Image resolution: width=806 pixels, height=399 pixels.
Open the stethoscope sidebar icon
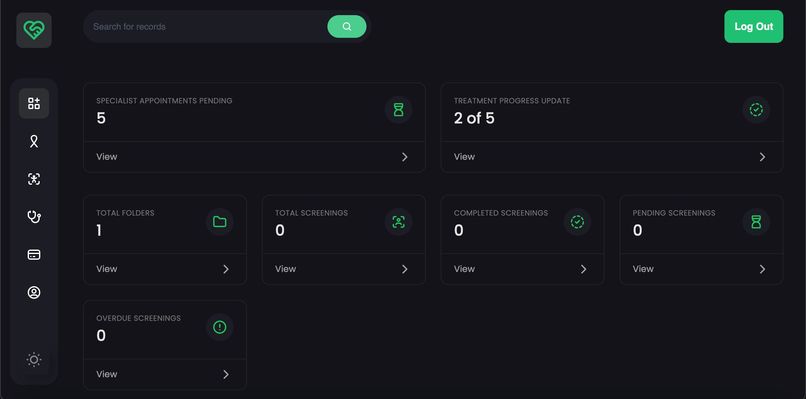(x=34, y=217)
